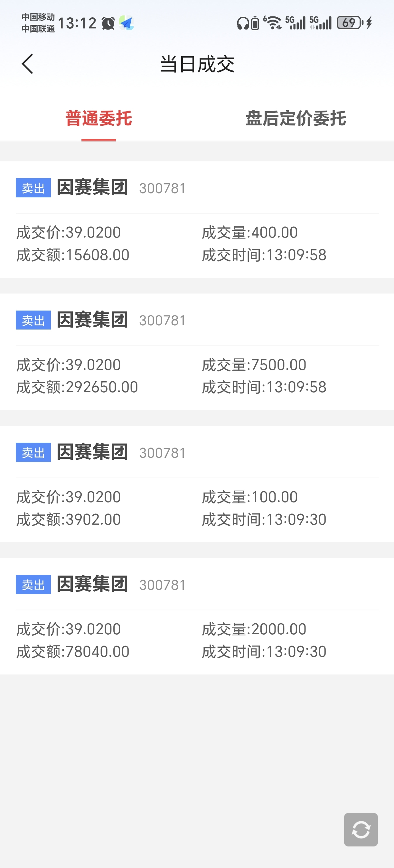Open the 因赛集团 trade with 成交额 3902.00
This screenshot has width=394, height=868.
(197, 484)
